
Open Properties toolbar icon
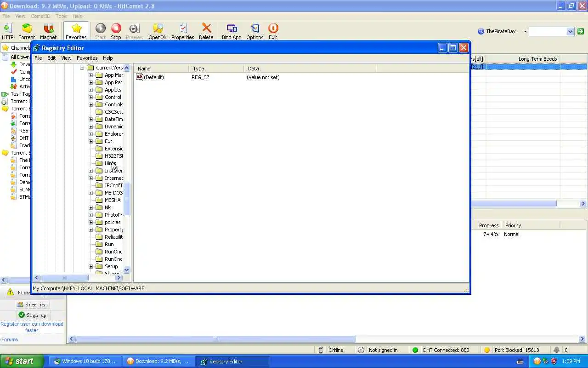tap(183, 31)
